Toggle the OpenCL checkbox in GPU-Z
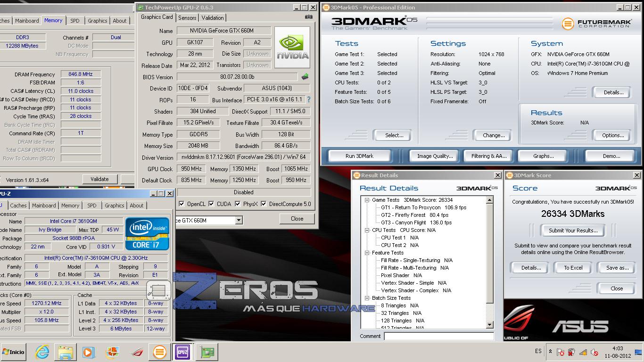 click(182, 204)
